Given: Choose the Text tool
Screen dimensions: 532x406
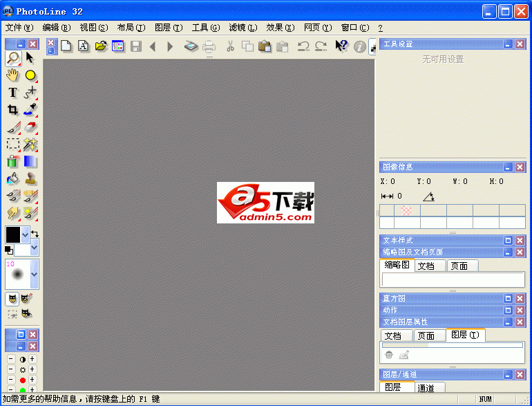Looking at the screenshot, I should [x=13, y=92].
